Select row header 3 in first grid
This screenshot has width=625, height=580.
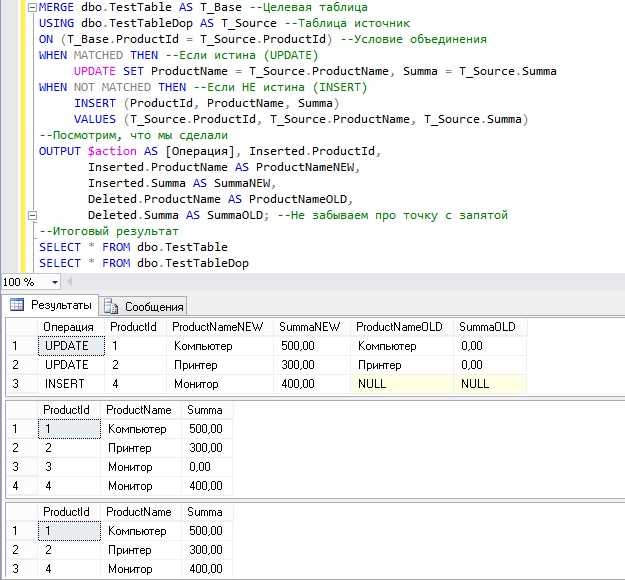click(22, 384)
